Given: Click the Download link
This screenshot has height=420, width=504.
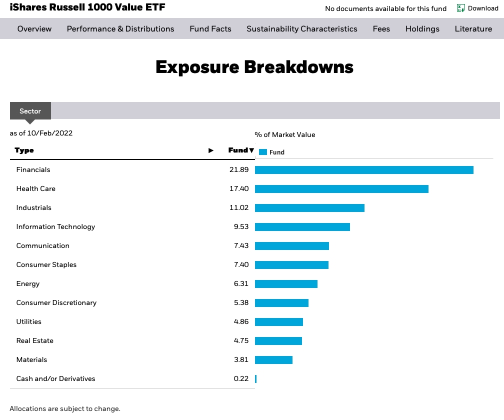Looking at the screenshot, I should (483, 8).
